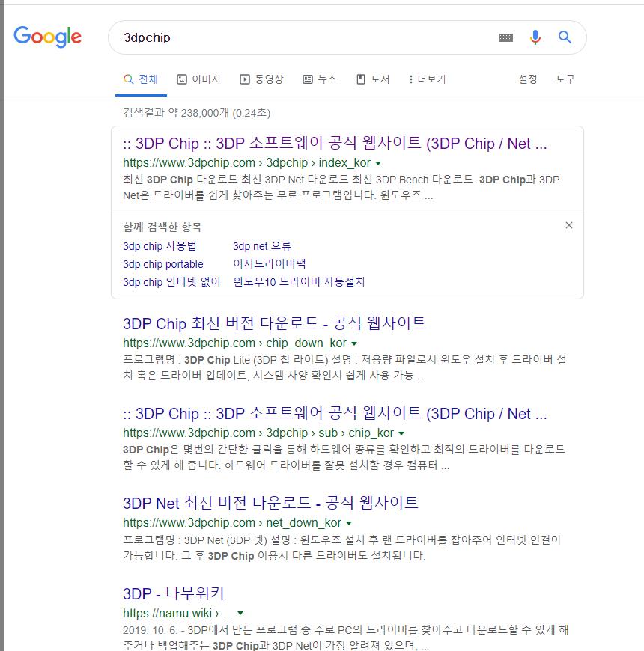Viewport: 644px width, 651px height.
Task: Click the '검색결과 약 238,000개' result count
Action: tap(176, 113)
